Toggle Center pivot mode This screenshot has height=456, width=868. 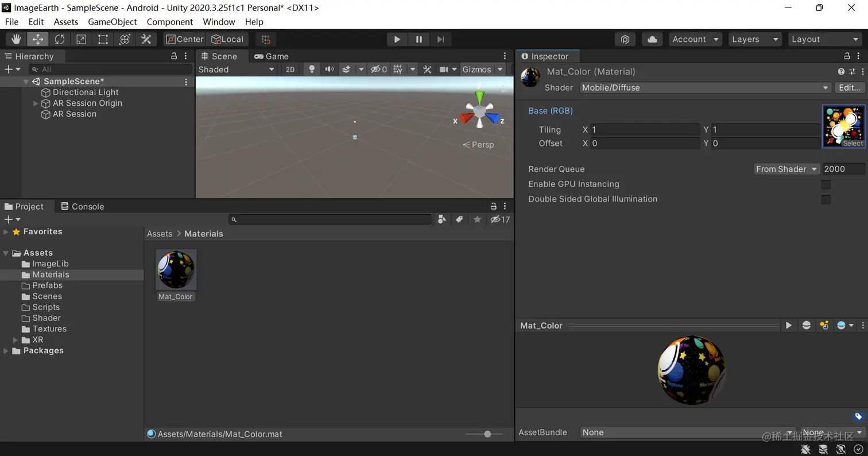click(184, 39)
